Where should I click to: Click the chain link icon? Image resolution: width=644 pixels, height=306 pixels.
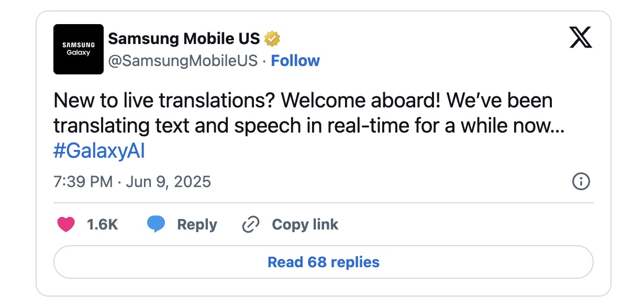251,225
